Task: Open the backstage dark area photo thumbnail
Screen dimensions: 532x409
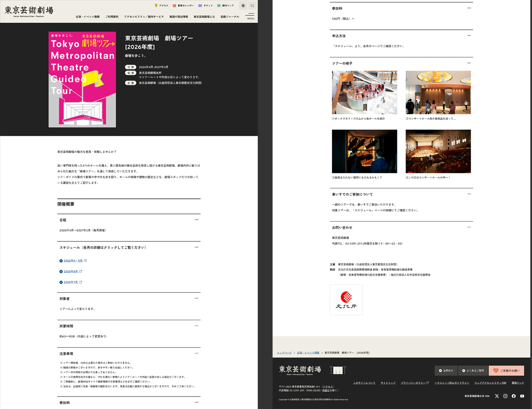Action: pyautogui.click(x=365, y=151)
